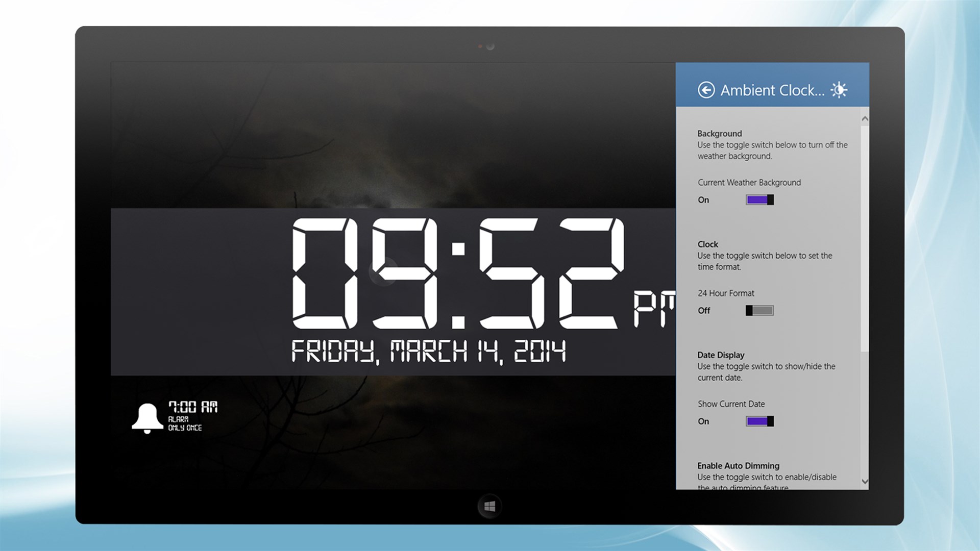Click the Enable Auto Dimming heading

coord(738,466)
